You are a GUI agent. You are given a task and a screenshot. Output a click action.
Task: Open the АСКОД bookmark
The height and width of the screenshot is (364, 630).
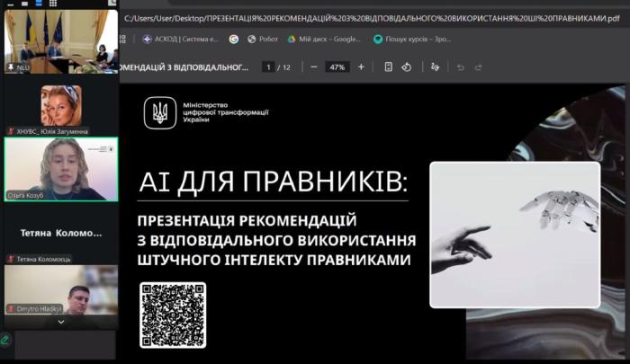179,40
